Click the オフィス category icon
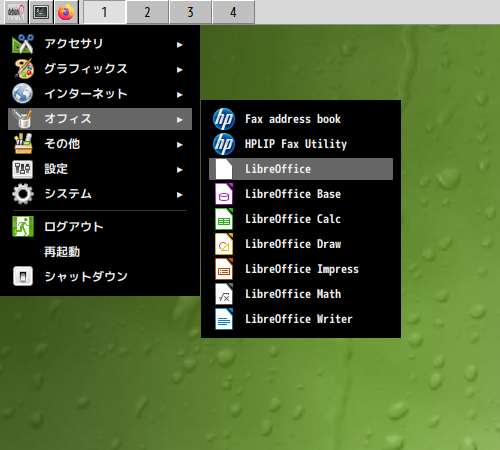 pyautogui.click(x=23, y=119)
